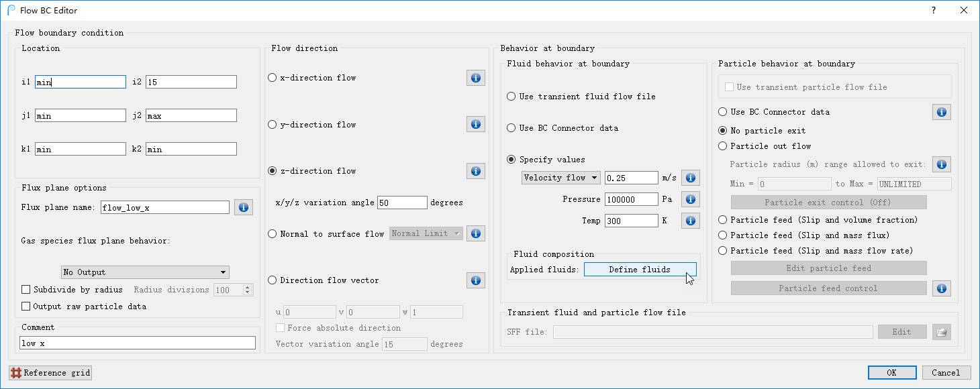Enable Subdivide by radius checkbox
980x389 pixels.
tap(26, 290)
